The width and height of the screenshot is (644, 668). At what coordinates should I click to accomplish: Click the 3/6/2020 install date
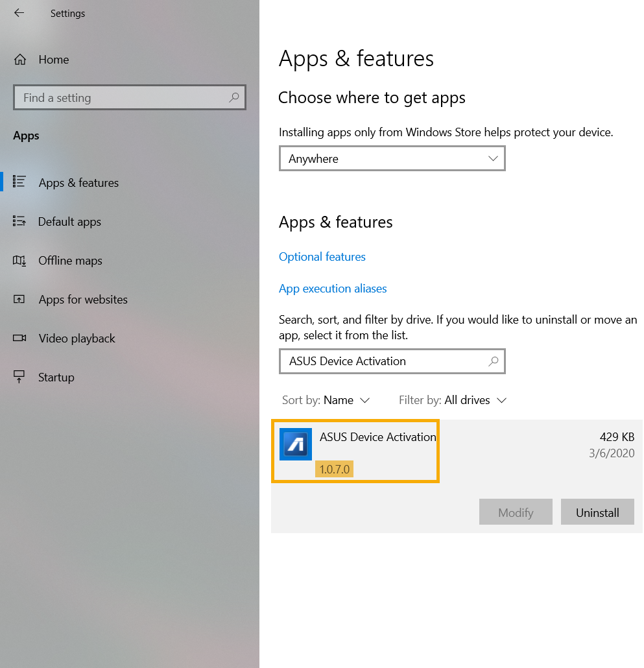tap(612, 453)
